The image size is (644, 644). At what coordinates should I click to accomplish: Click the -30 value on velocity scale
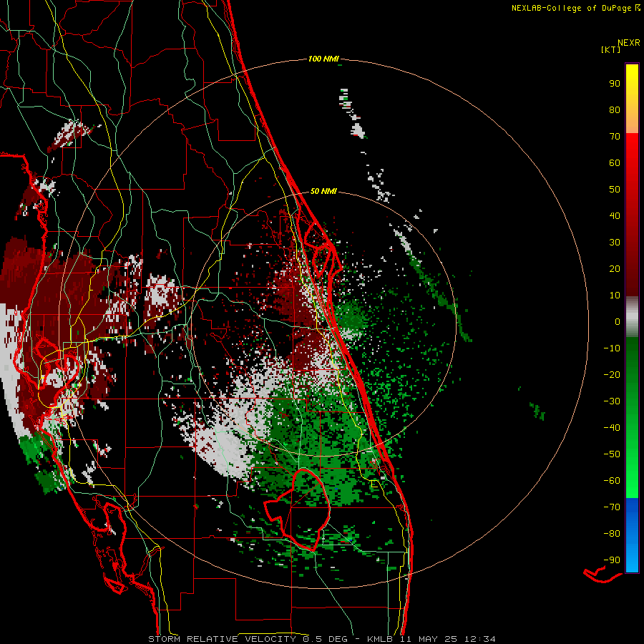612,401
